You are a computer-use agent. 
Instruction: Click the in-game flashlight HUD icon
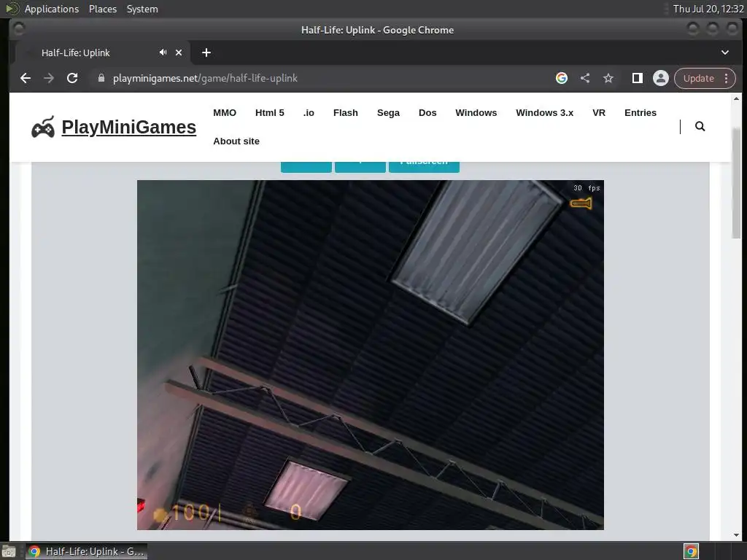click(x=581, y=204)
